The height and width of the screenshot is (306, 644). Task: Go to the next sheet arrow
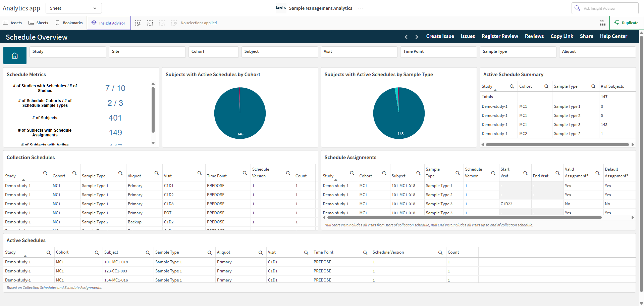click(417, 37)
